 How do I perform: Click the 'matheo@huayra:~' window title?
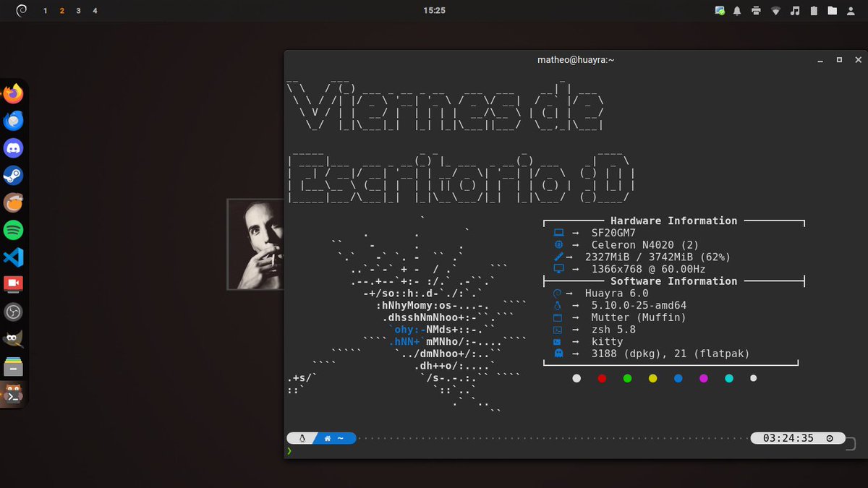click(x=576, y=60)
